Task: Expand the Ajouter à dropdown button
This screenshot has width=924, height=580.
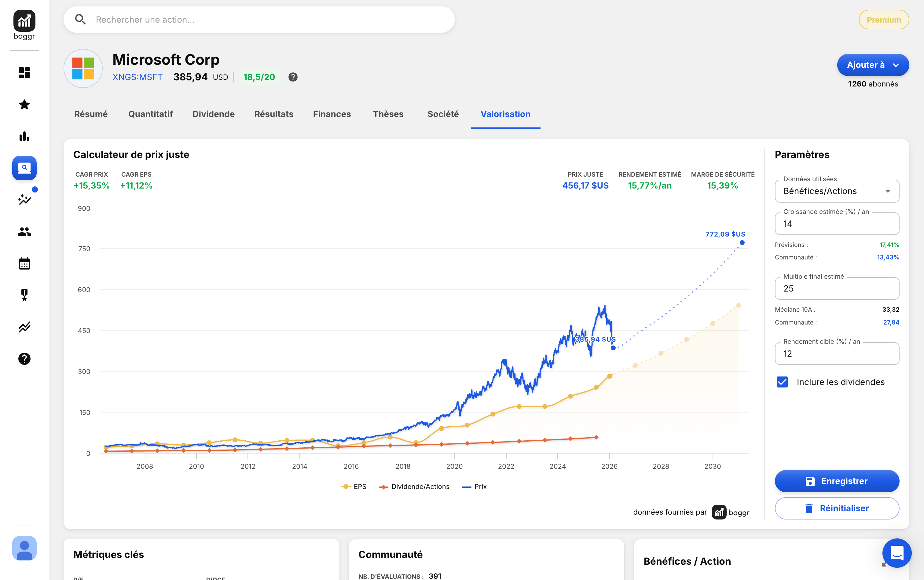Action: click(x=873, y=65)
